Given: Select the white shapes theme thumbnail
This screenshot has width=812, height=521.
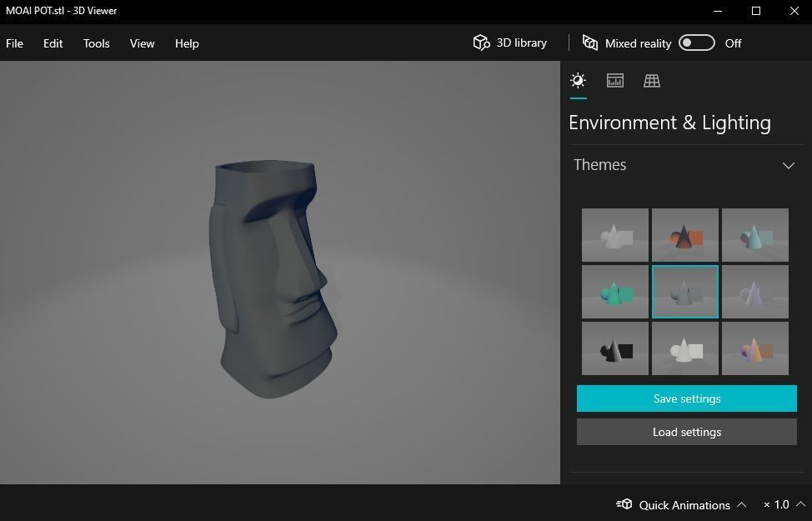Looking at the screenshot, I should (684, 348).
